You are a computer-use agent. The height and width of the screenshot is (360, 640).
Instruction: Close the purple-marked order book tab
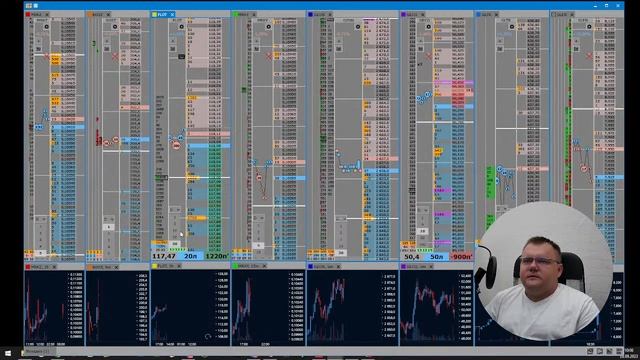pyautogui.click(x=422, y=14)
